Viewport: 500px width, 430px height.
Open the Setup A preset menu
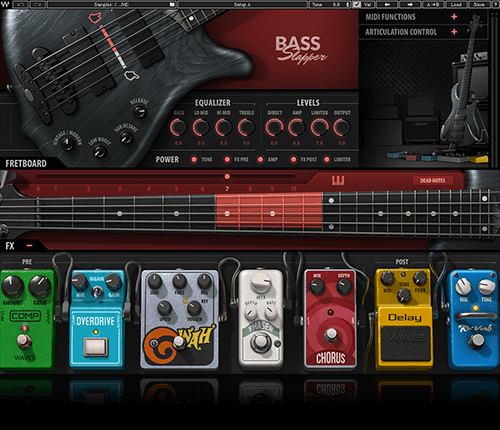[x=242, y=4]
